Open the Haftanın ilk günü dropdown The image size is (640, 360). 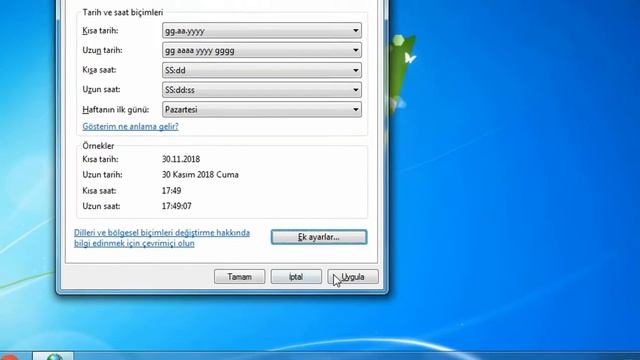[262, 109]
